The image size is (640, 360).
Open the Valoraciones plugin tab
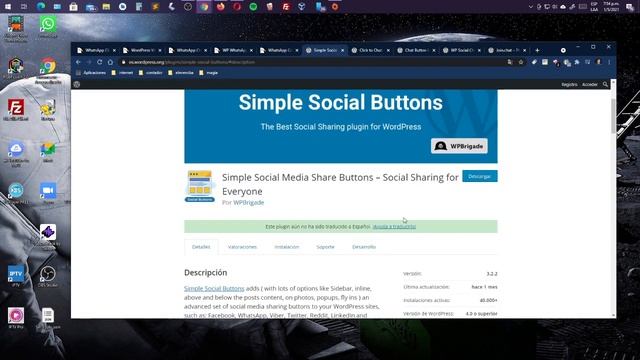pos(242,247)
